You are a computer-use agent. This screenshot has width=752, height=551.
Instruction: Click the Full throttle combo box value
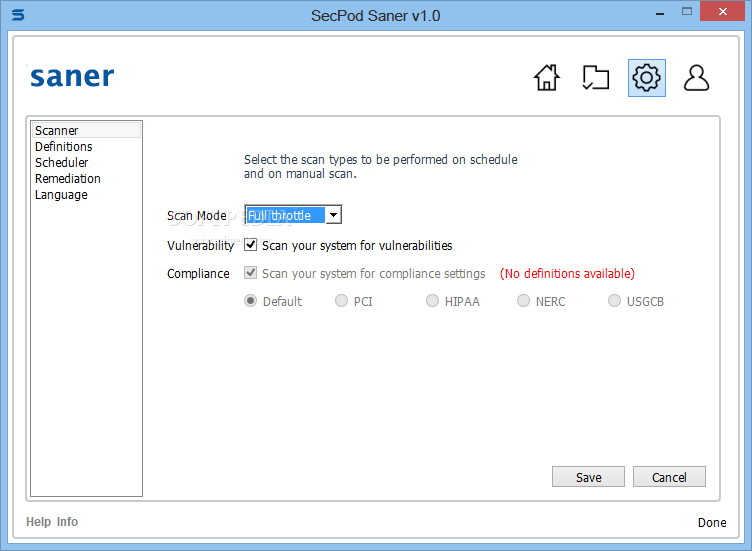tap(285, 215)
